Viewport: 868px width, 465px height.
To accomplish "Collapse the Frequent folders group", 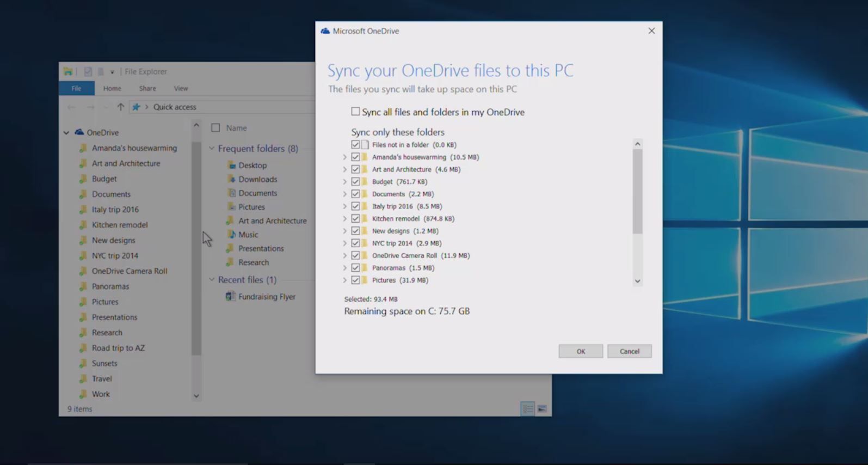I will click(x=212, y=148).
